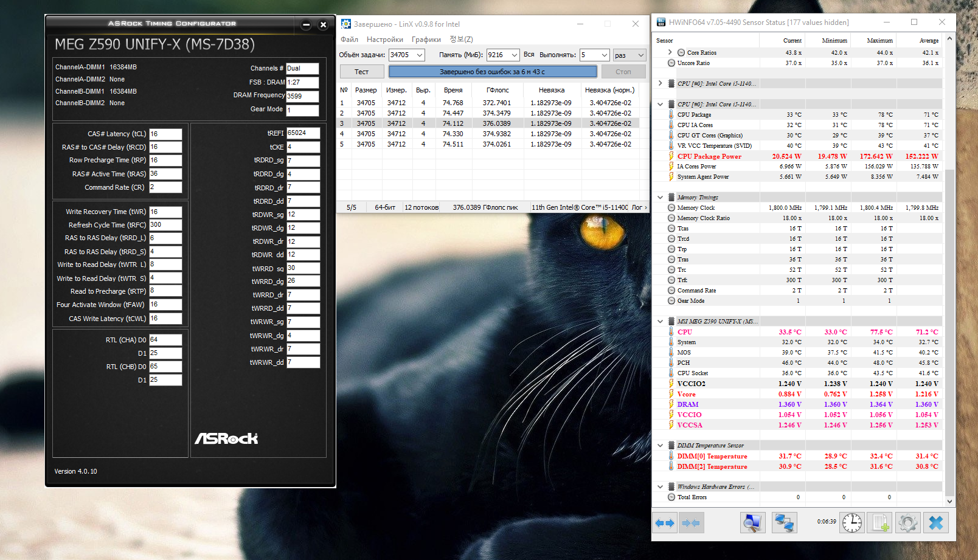
Task: Minimize the ASRock Timing Configurator window
Action: pos(307,25)
